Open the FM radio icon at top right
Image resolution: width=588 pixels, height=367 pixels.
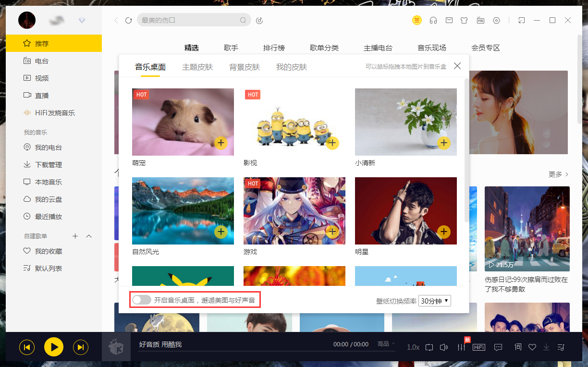click(x=480, y=20)
